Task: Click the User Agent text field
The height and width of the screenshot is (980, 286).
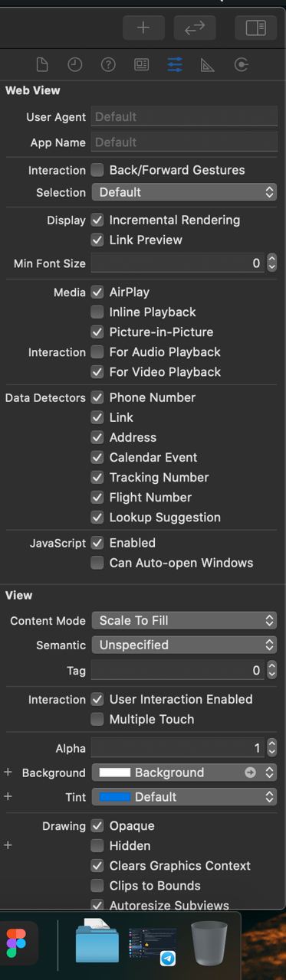Action: click(184, 116)
